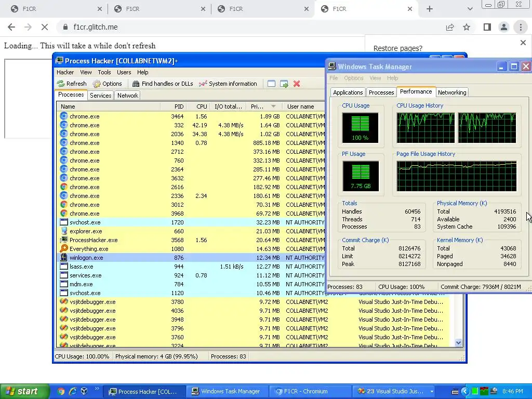
Task: Select svchost.exe with PID 1720
Action: click(x=190, y=222)
